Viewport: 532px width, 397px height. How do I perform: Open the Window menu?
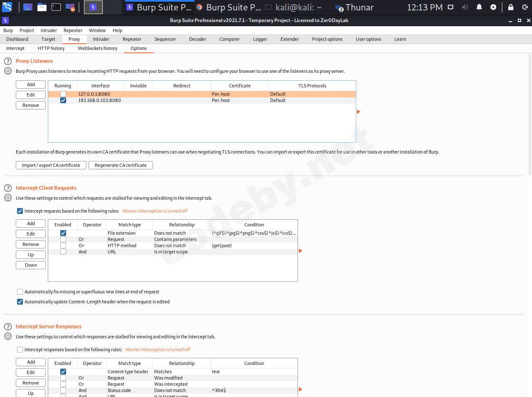(x=97, y=30)
